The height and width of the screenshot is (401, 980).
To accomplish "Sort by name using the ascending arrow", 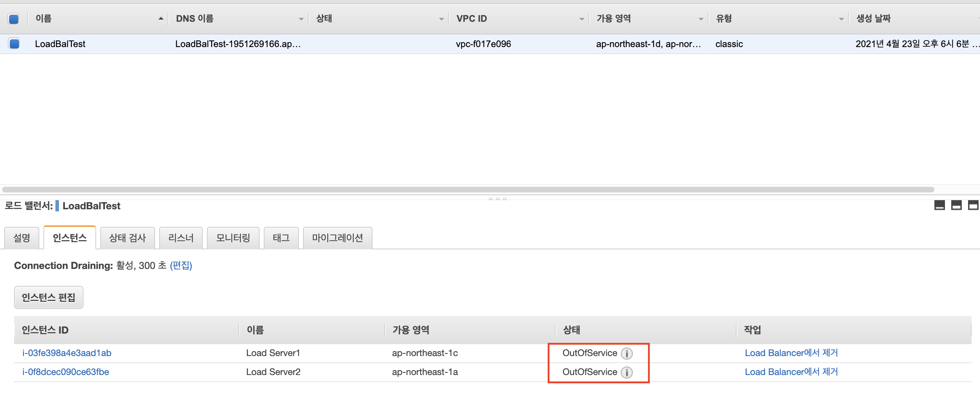I will 161,18.
